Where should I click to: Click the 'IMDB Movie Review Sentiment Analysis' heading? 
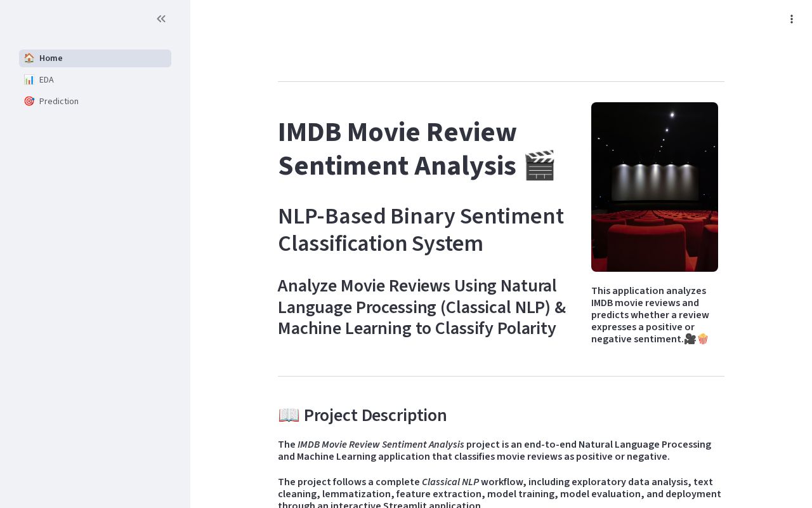pyautogui.click(x=417, y=149)
